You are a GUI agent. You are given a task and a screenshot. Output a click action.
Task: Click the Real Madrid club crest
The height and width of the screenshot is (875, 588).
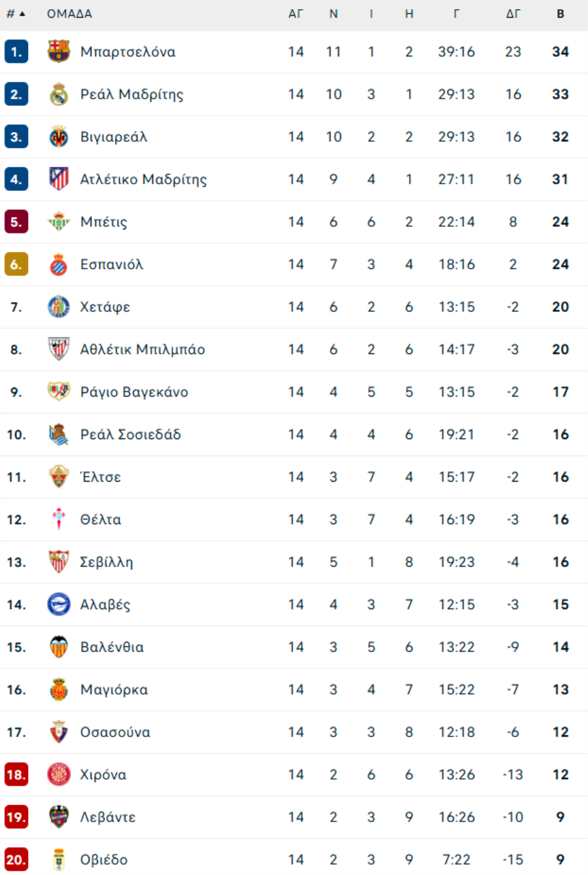[59, 95]
